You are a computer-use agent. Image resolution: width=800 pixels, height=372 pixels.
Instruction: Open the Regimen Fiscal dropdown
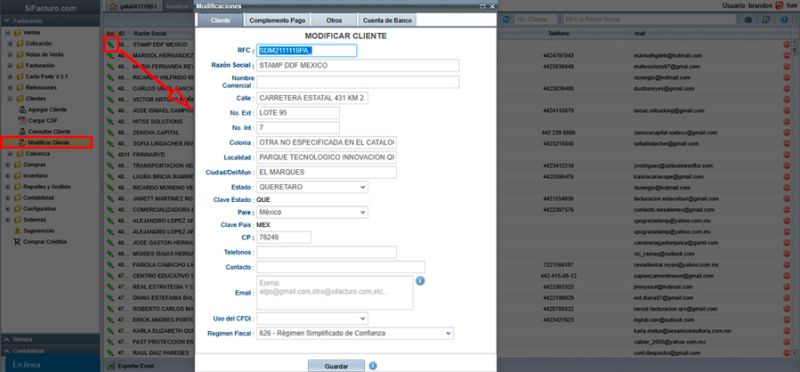(355, 333)
